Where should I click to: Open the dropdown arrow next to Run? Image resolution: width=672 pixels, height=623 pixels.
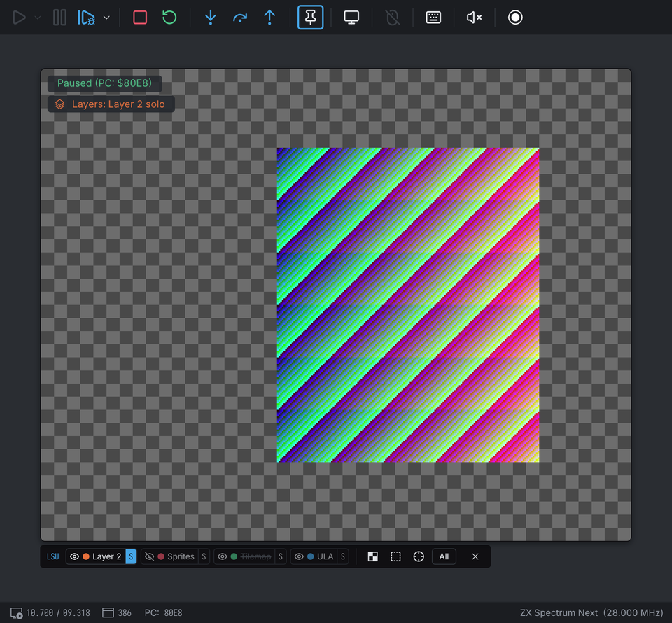(38, 17)
